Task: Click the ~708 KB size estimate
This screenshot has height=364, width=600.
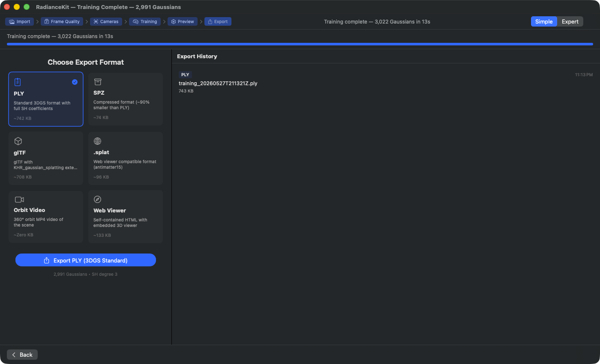Action: pos(22,177)
